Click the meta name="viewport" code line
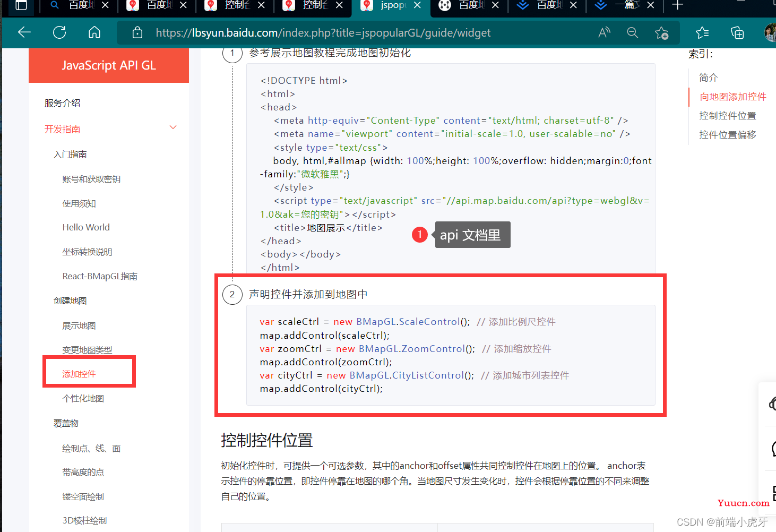Screen dimensions: 776x532 coord(452,134)
